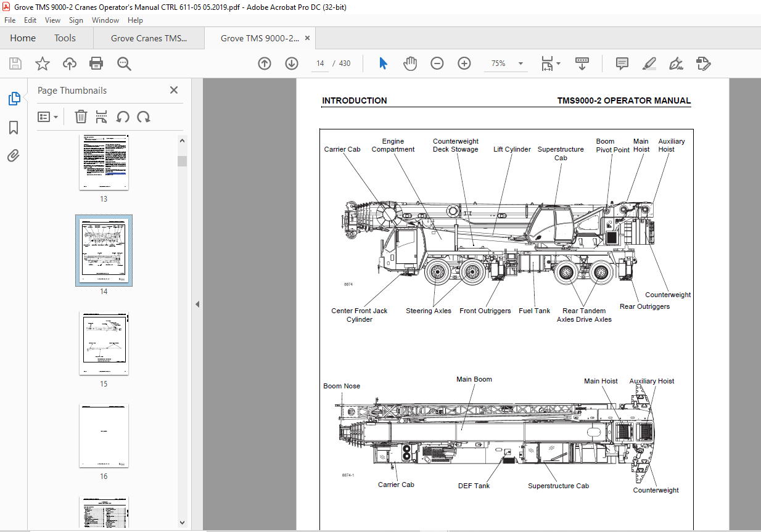Select the page 15 thumbnail

coord(104,343)
